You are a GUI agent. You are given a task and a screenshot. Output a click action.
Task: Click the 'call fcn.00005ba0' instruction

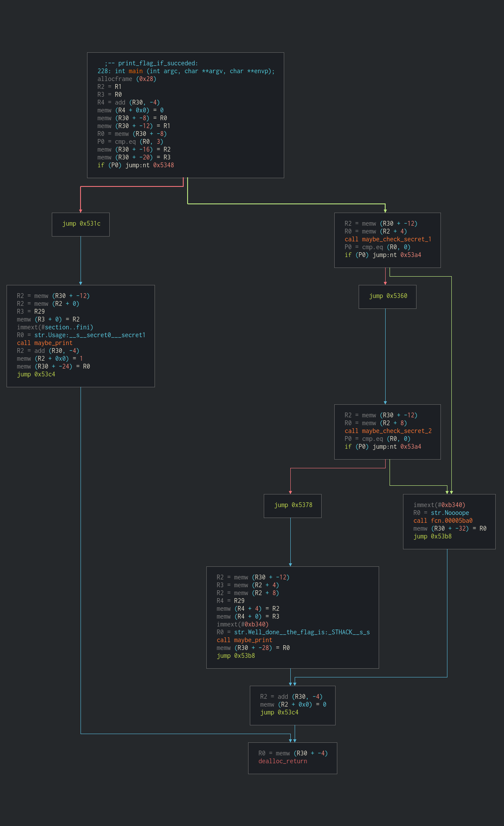(x=443, y=521)
